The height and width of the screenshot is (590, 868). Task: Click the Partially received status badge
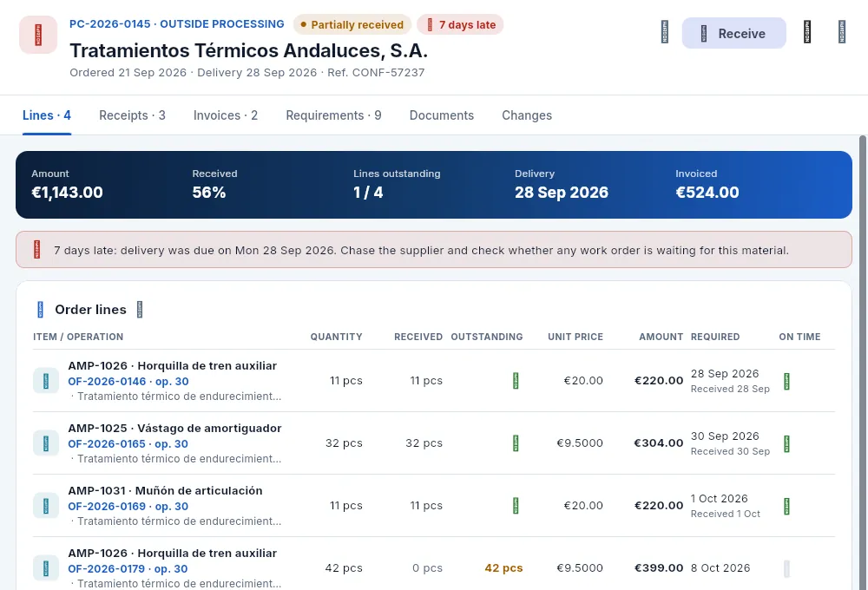[352, 25]
